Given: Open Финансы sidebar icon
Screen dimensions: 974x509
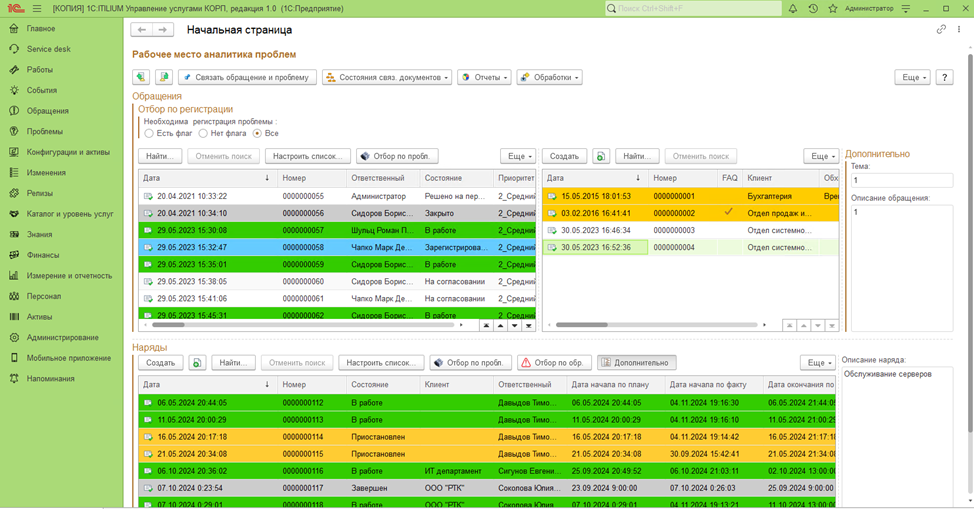Looking at the screenshot, I should tap(14, 255).
